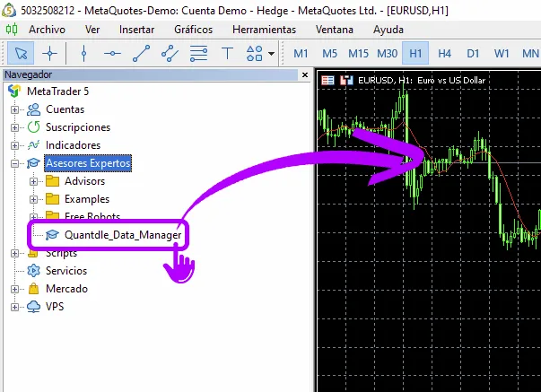Switch chart to M1 timeframe
This screenshot has width=541, height=392.
tap(301, 54)
